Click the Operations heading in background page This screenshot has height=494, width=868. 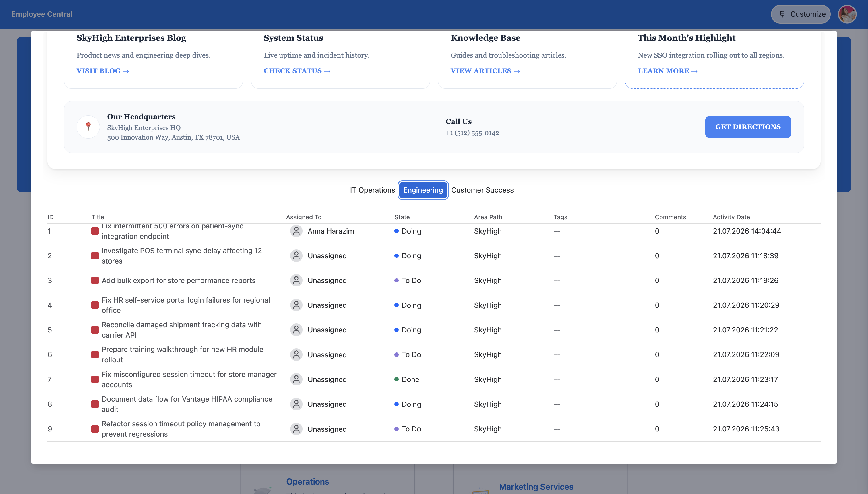point(308,482)
